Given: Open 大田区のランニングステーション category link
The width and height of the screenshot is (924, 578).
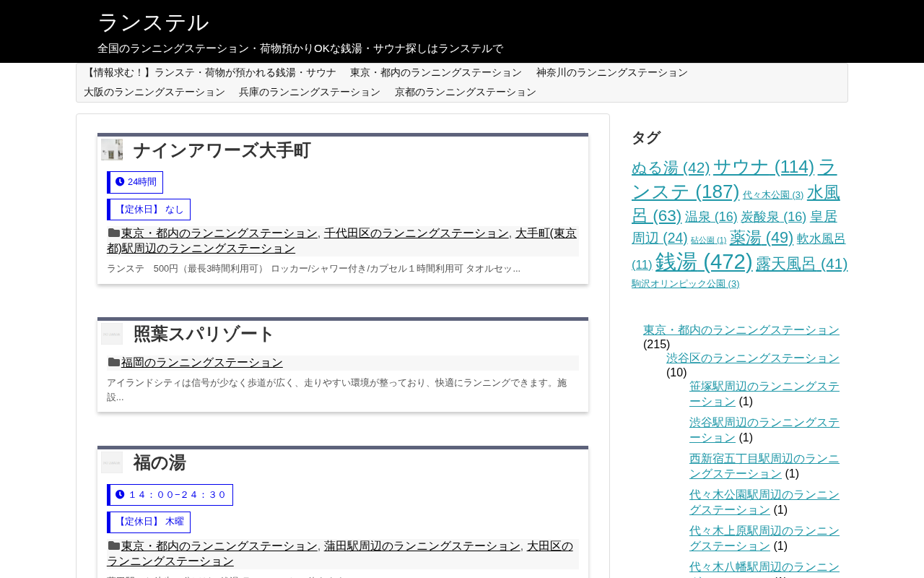Looking at the screenshot, I should (x=340, y=553).
